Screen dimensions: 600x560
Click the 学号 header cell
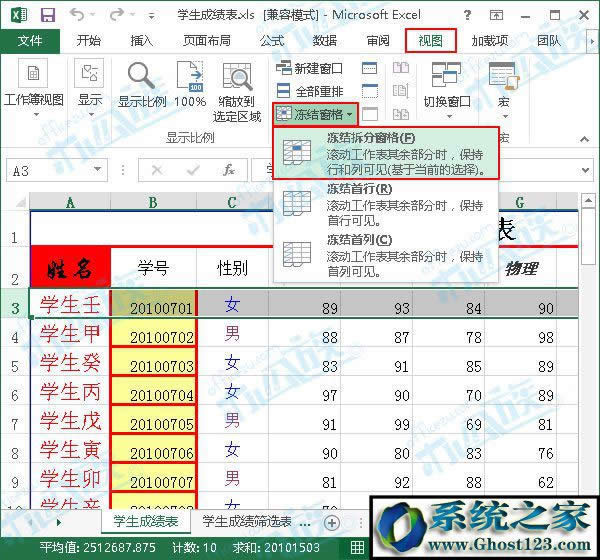(153, 267)
